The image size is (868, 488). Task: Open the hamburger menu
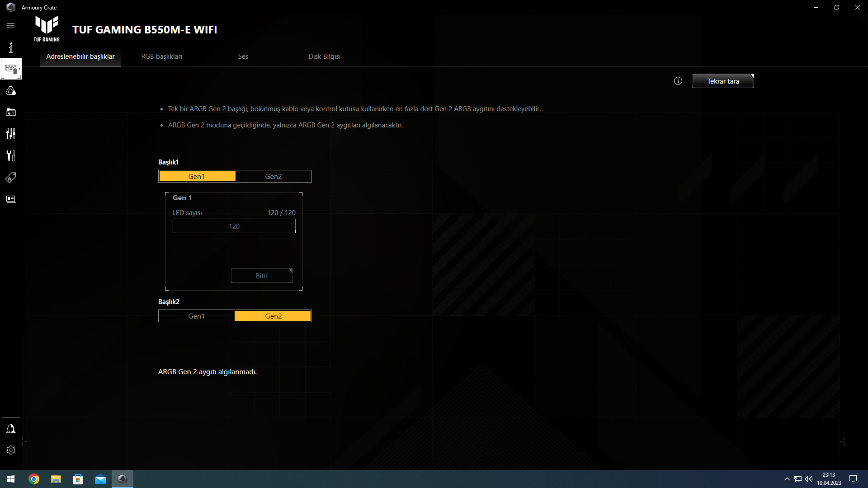click(x=11, y=25)
